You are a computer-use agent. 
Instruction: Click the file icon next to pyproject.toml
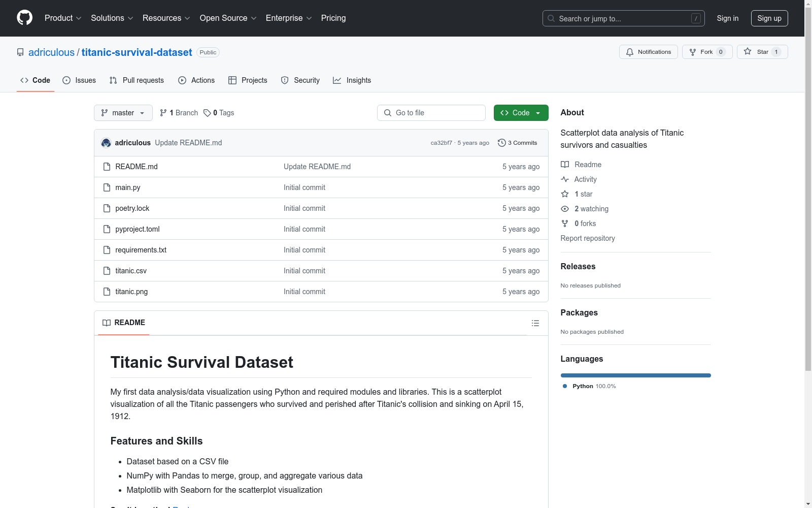tap(107, 229)
